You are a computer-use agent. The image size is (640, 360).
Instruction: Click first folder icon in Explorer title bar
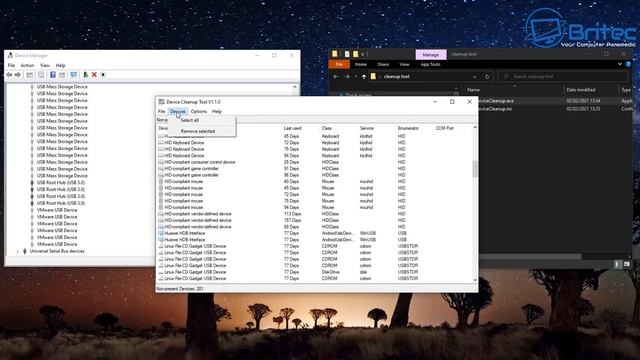click(335, 54)
